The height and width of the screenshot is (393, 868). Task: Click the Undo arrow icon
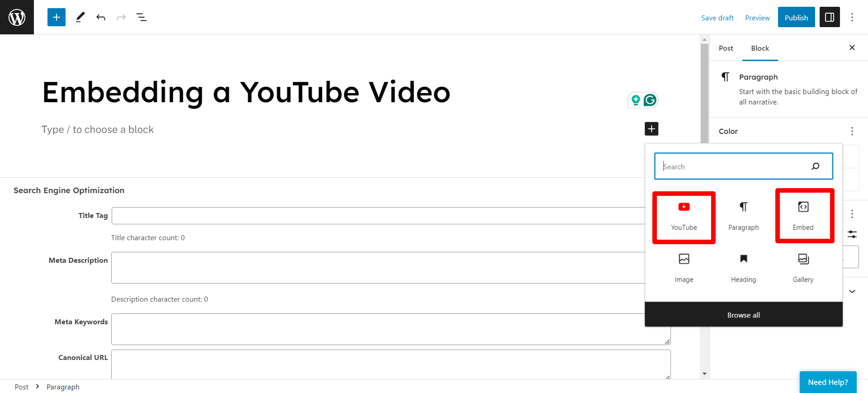coord(101,17)
